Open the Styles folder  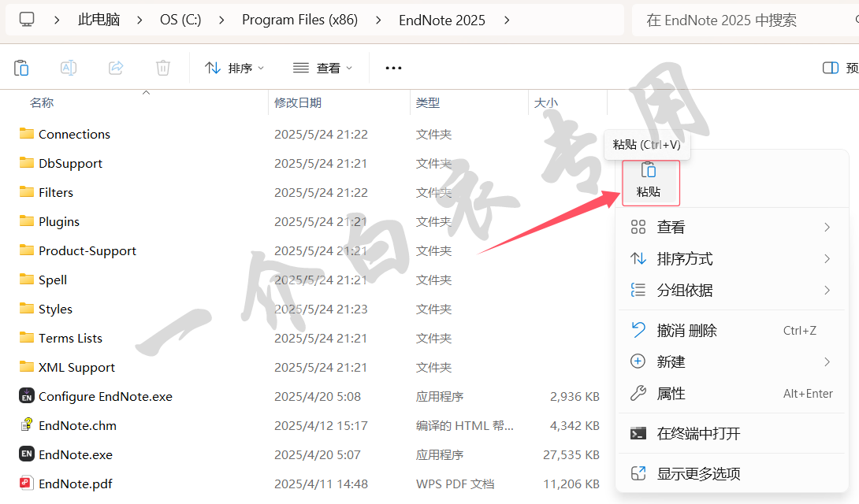pos(55,309)
